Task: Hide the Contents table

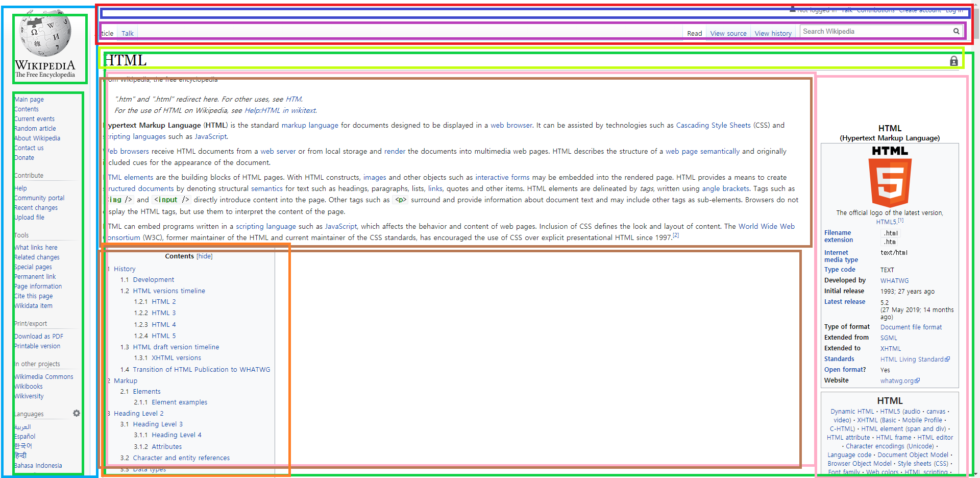Action: 205,256
